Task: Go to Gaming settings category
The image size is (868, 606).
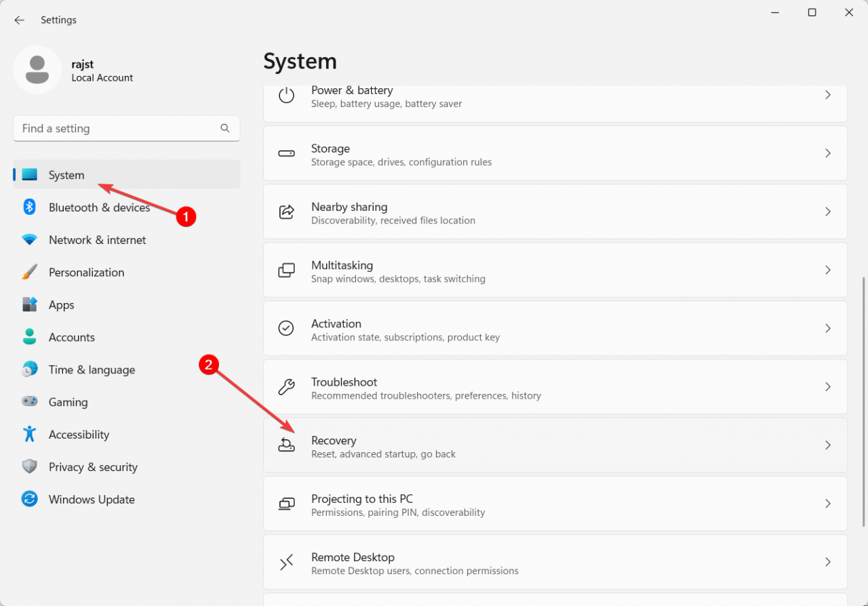Action: point(68,403)
